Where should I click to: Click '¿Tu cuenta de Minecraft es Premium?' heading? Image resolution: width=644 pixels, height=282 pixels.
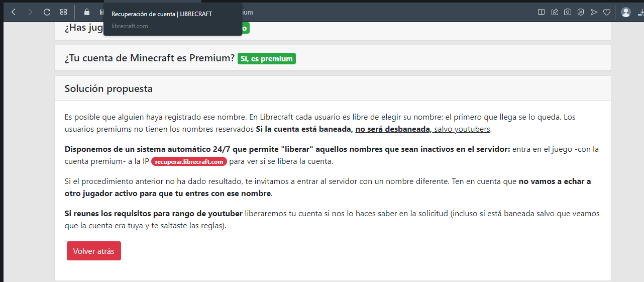pyautogui.click(x=150, y=58)
